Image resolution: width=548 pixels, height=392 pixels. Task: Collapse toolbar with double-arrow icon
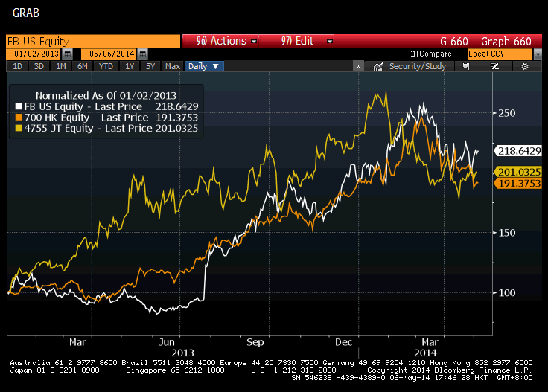coord(358,66)
